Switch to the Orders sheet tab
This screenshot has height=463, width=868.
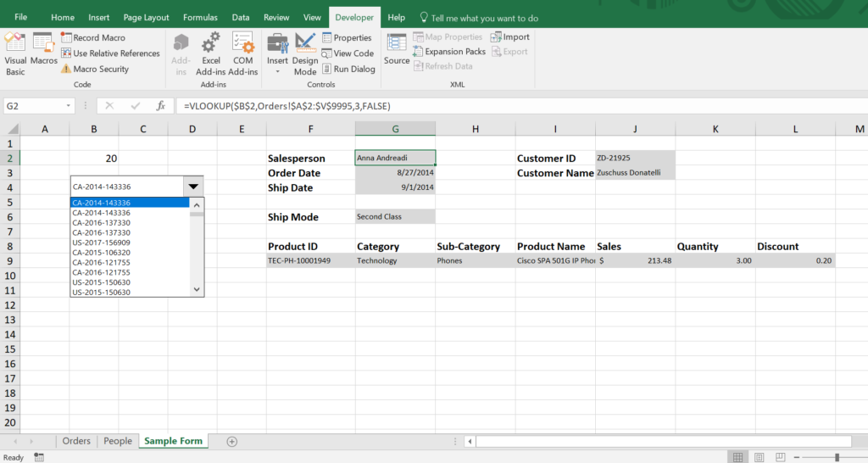click(76, 441)
